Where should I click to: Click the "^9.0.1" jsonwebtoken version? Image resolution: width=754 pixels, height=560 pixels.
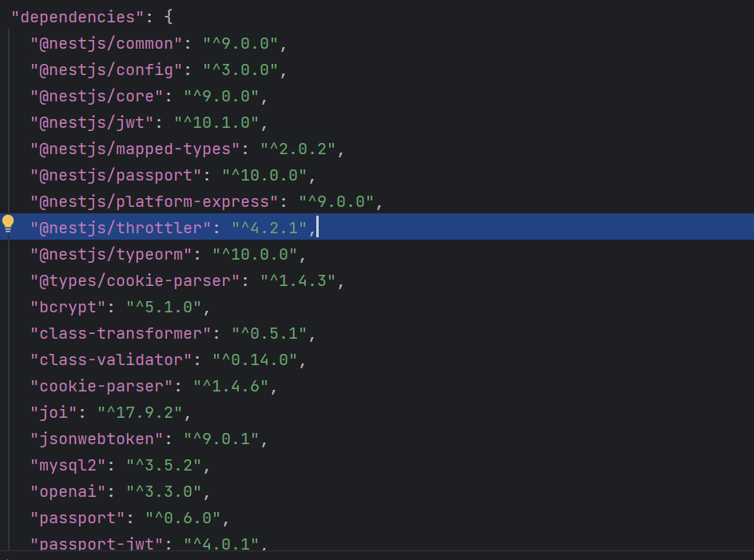[x=221, y=439]
